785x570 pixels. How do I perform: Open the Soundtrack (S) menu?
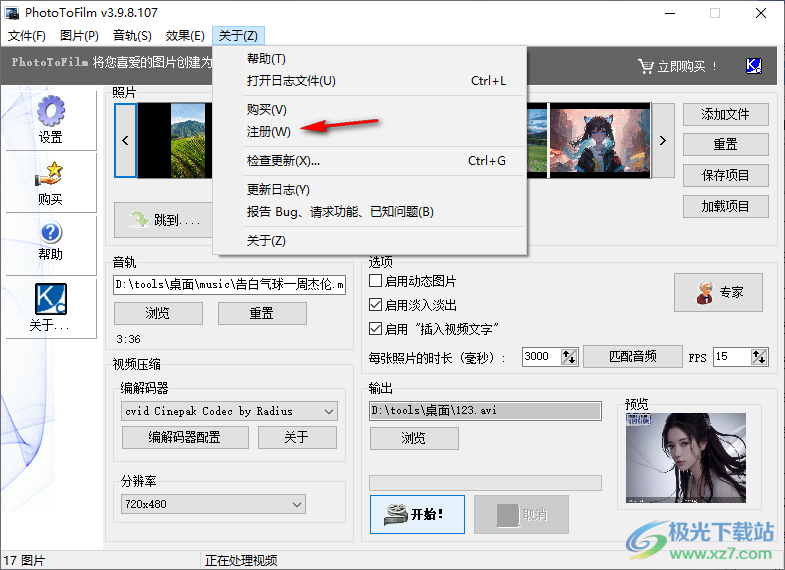point(132,36)
